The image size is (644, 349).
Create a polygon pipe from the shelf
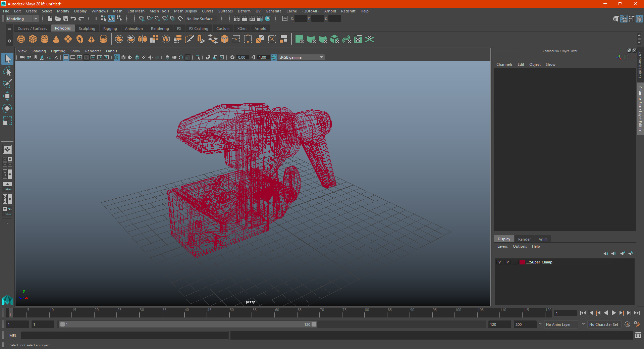coord(103,39)
